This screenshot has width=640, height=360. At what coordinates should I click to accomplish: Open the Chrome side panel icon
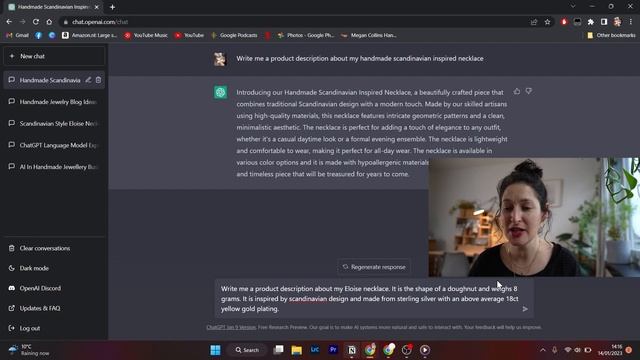604,22
